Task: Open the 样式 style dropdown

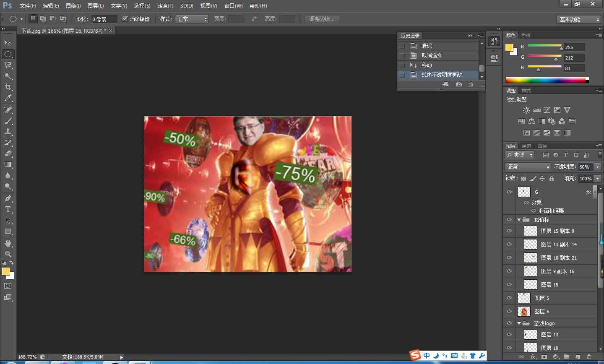Action: (x=192, y=19)
